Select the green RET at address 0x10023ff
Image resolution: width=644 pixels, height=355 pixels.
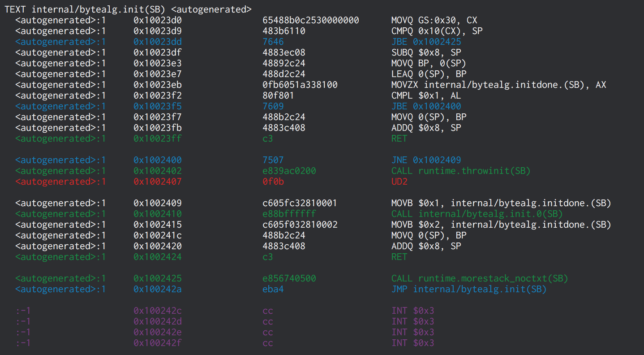coord(399,139)
